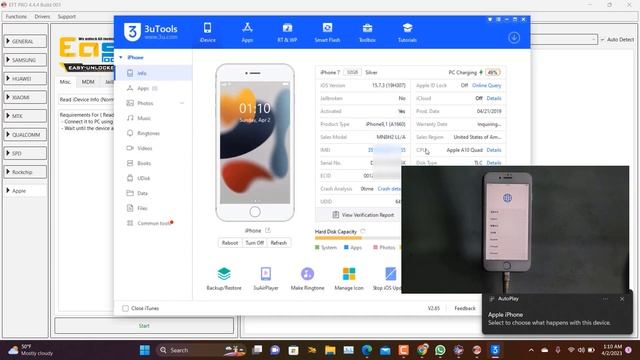Expand MTK category in EFT Pro
This screenshot has width=640, height=360.
[25, 116]
